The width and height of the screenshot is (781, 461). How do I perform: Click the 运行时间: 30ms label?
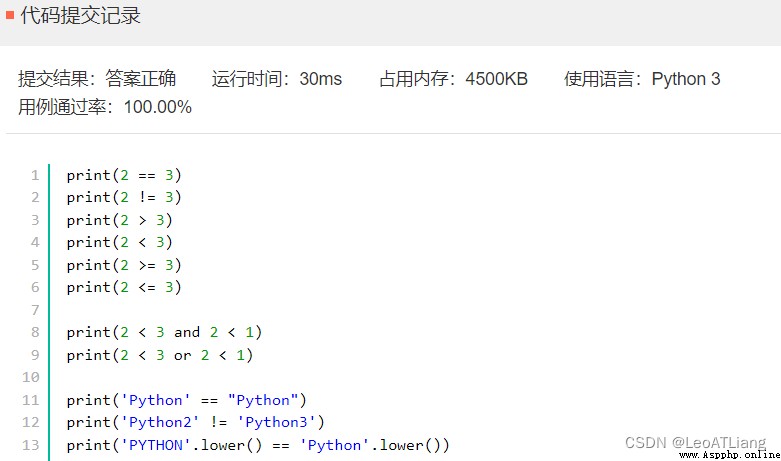[x=276, y=79]
